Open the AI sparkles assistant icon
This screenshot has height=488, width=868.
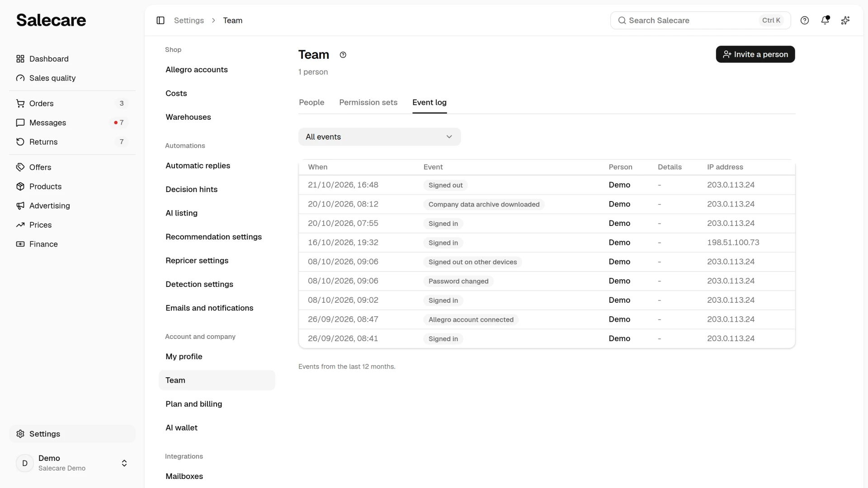(x=845, y=20)
